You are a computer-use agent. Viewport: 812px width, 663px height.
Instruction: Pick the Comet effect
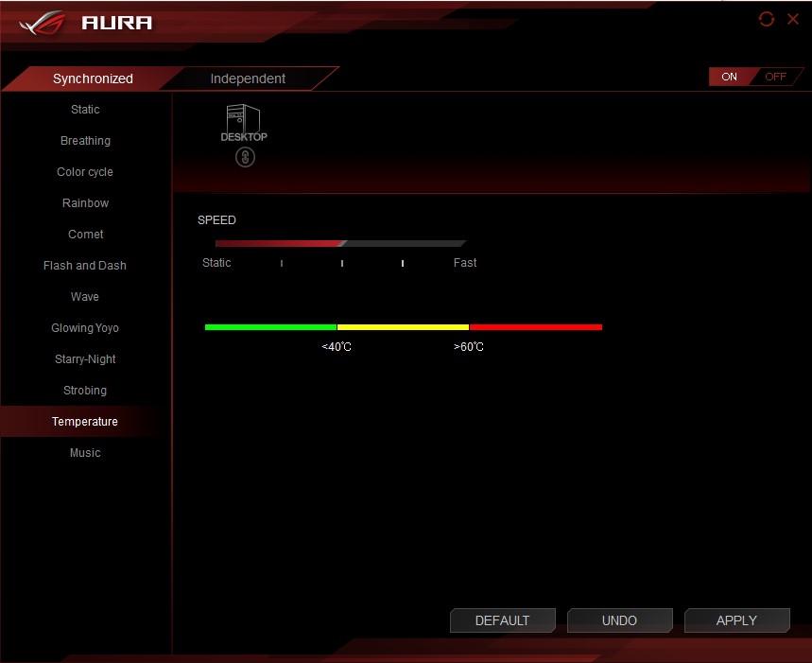click(85, 235)
